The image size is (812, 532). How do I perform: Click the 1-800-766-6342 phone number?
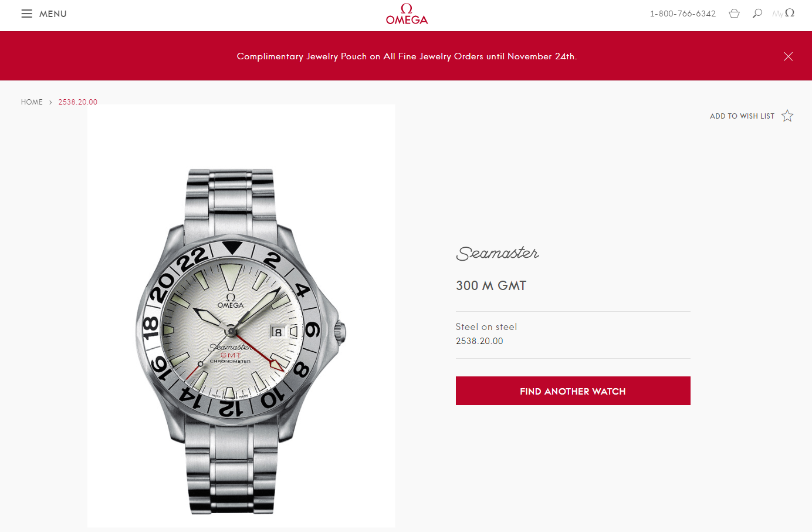[x=683, y=14]
